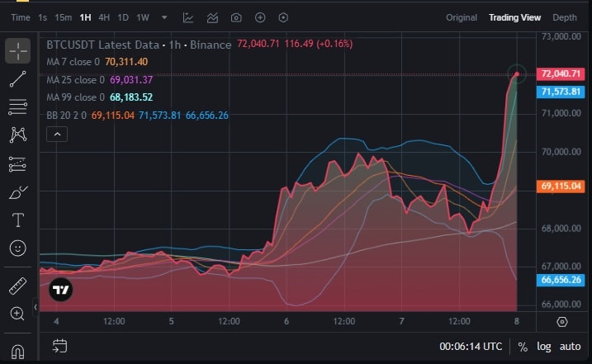The image size is (592, 364).
Task: Open the indicators chart icon
Action: (212, 17)
